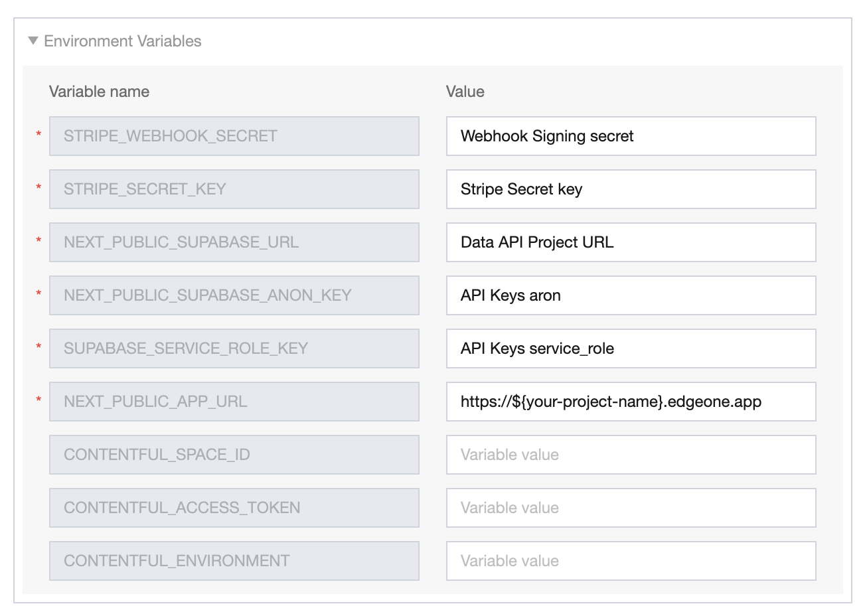Image resolution: width=867 pixels, height=616 pixels.
Task: Click the Environment Variables section header text
Action: [x=122, y=41]
